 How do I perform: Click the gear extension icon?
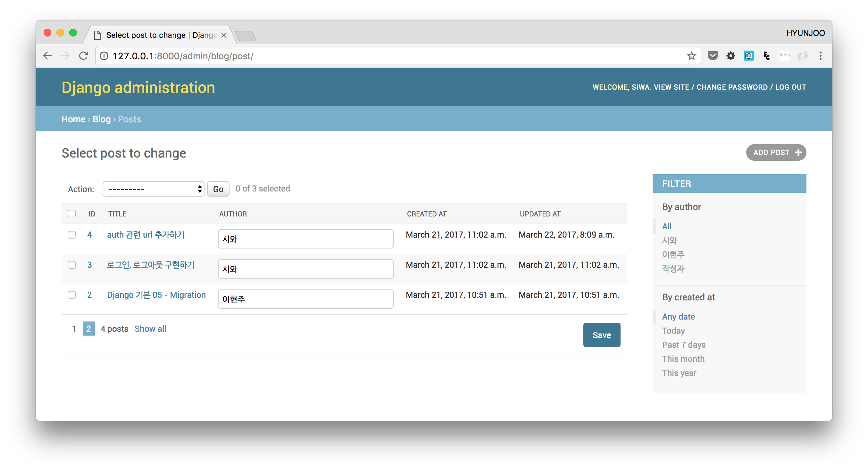[x=730, y=56]
